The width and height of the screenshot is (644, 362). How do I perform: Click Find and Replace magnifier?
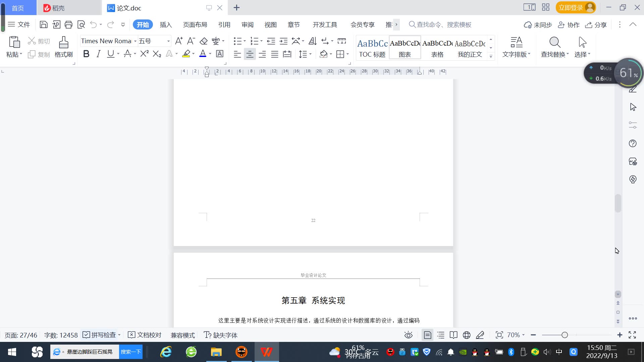coord(555,47)
